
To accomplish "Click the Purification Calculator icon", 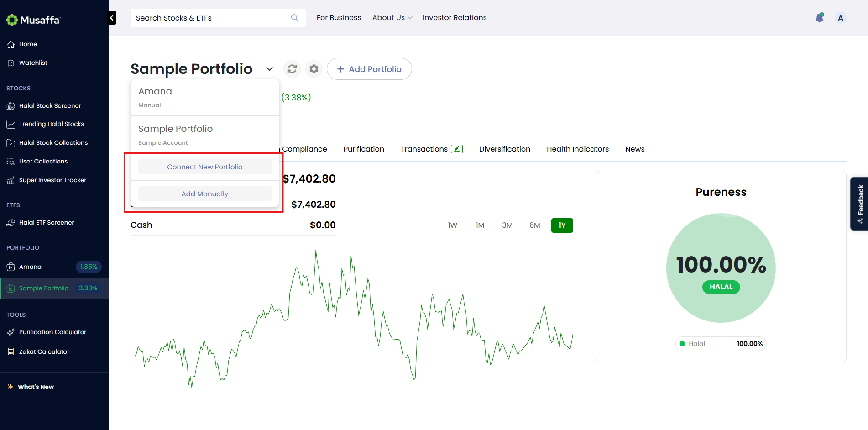I will point(11,332).
